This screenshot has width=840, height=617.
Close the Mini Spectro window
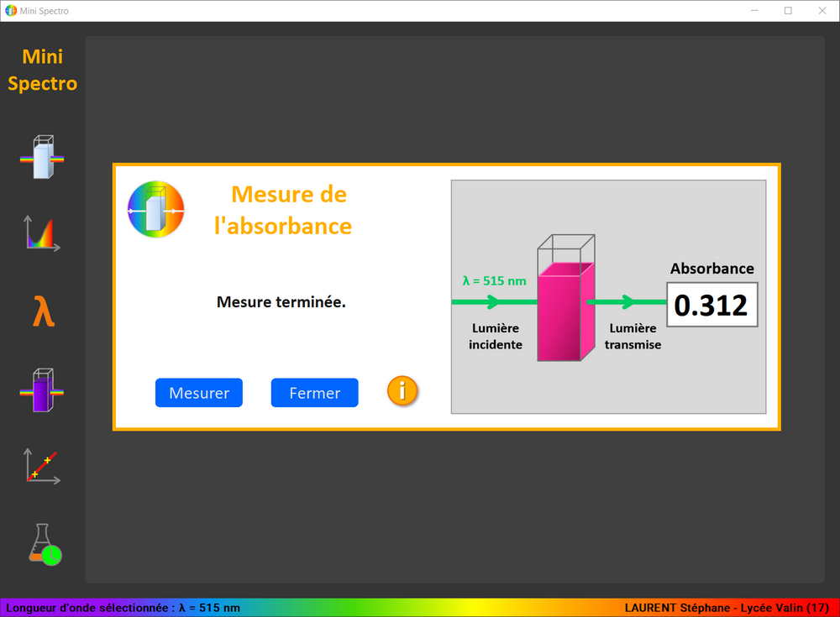(822, 11)
